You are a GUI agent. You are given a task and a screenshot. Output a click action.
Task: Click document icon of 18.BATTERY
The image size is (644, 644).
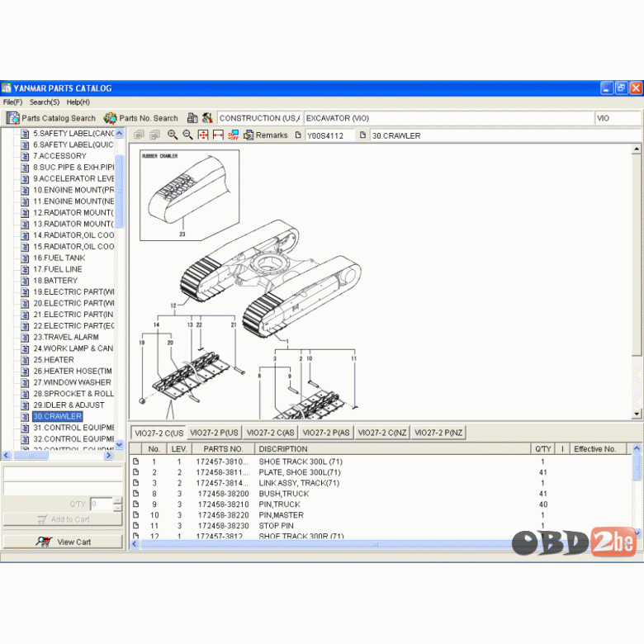point(25,281)
